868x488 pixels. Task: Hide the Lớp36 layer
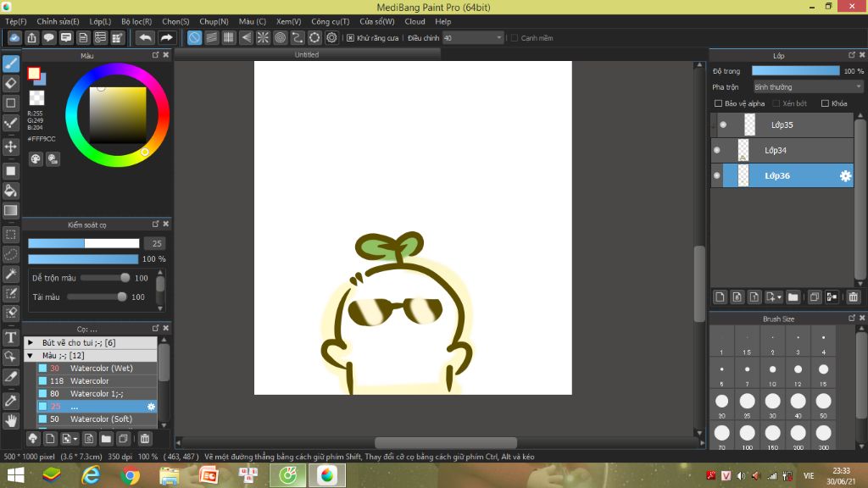[x=717, y=176]
